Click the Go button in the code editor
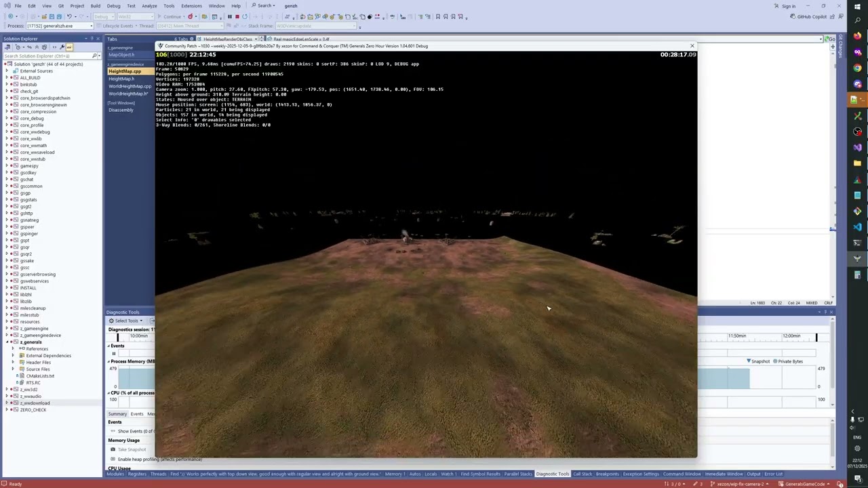The image size is (868, 488). click(831, 39)
